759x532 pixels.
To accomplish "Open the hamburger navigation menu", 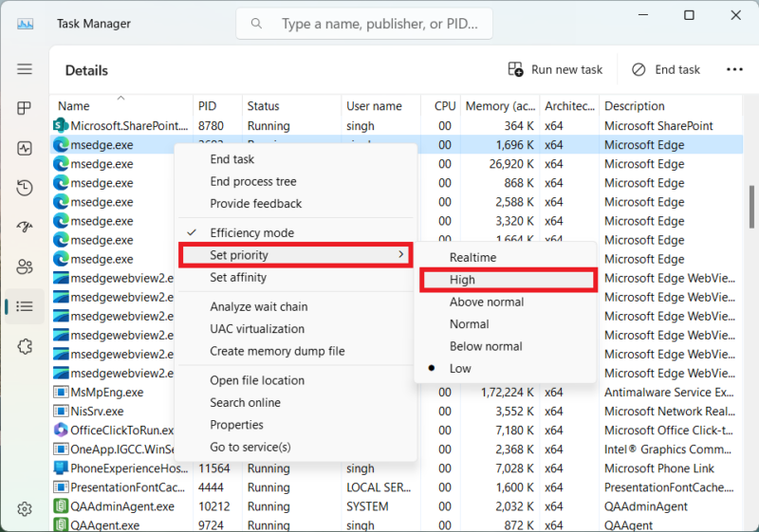I will [25, 69].
